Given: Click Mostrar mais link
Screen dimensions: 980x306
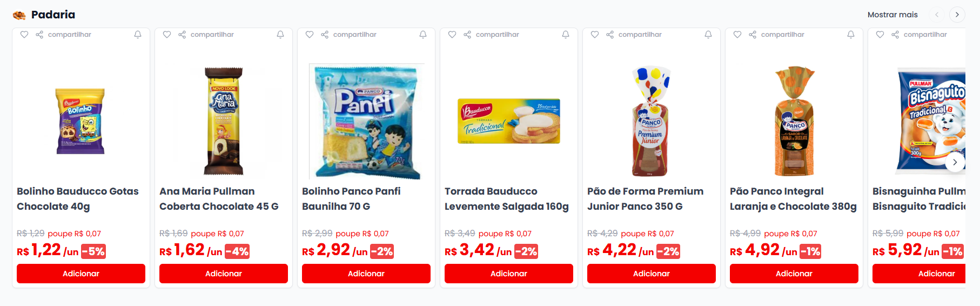Looking at the screenshot, I should tap(892, 15).
